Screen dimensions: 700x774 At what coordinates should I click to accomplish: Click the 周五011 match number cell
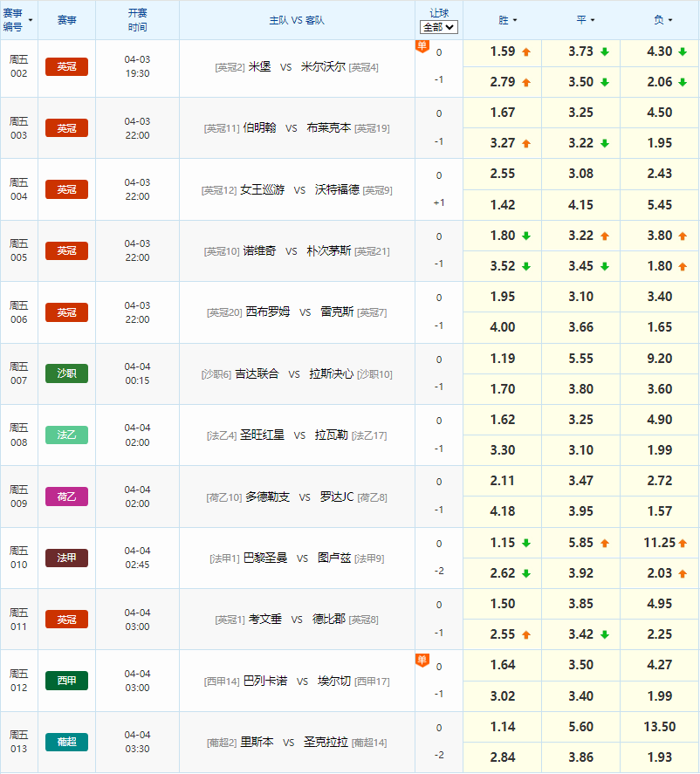pos(18,620)
